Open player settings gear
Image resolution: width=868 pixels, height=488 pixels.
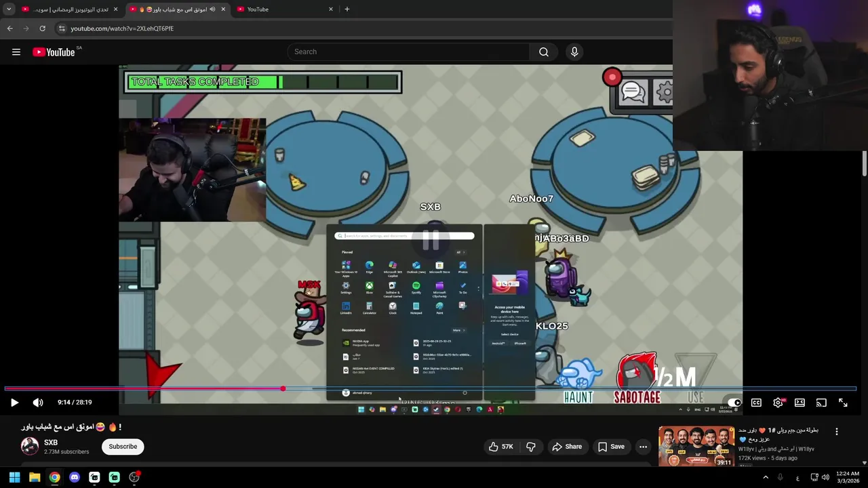click(778, 403)
